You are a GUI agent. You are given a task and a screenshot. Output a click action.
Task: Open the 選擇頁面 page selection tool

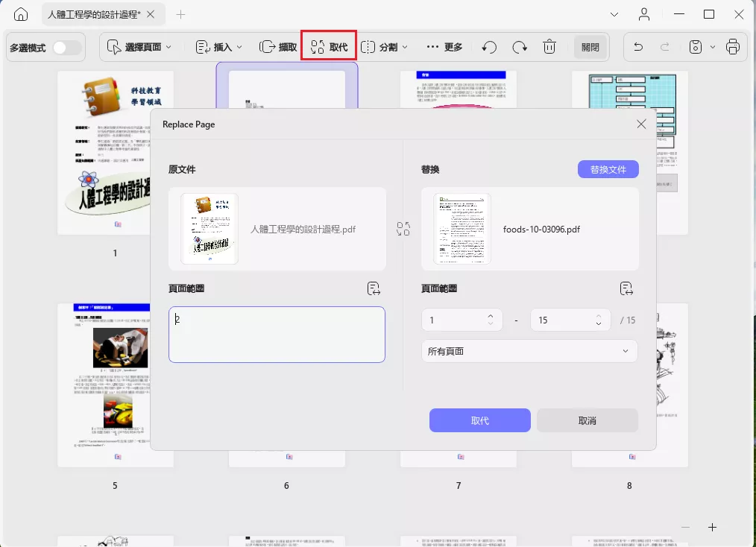(x=138, y=46)
